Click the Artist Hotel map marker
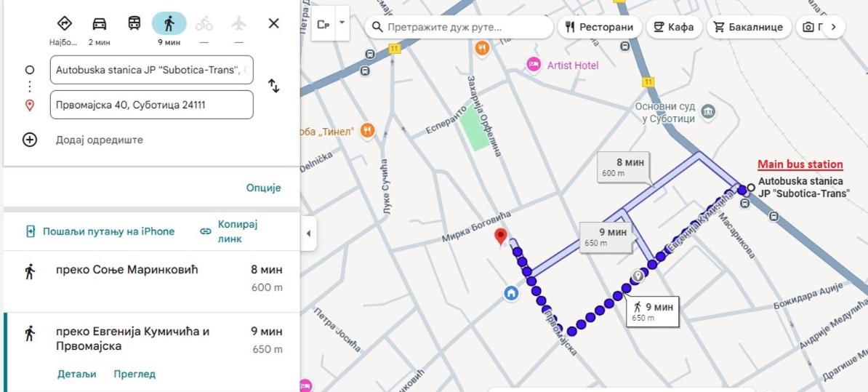 point(534,65)
